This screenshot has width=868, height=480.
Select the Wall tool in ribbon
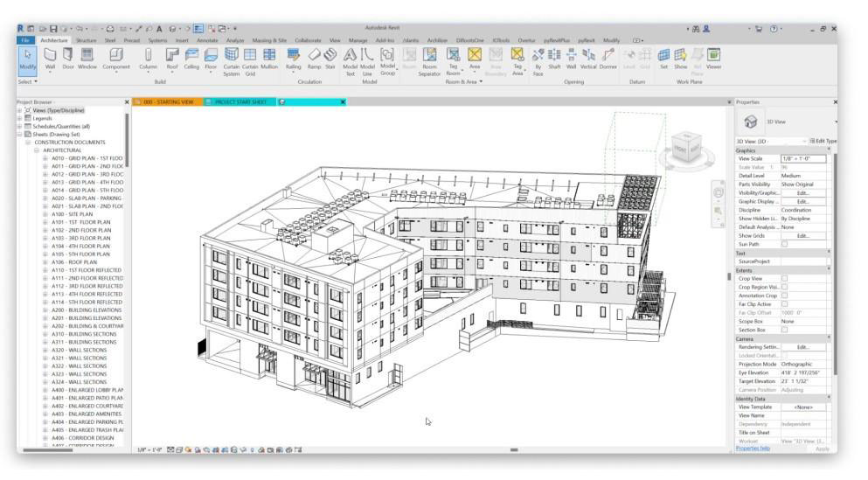point(50,57)
